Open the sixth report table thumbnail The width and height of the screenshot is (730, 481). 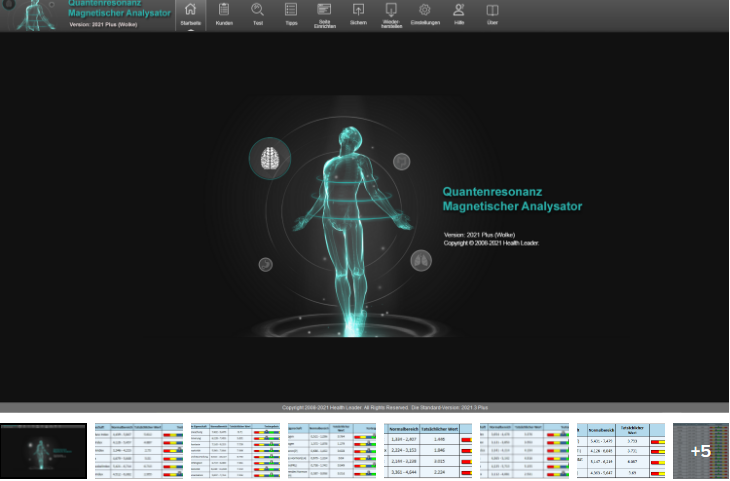tap(524, 451)
